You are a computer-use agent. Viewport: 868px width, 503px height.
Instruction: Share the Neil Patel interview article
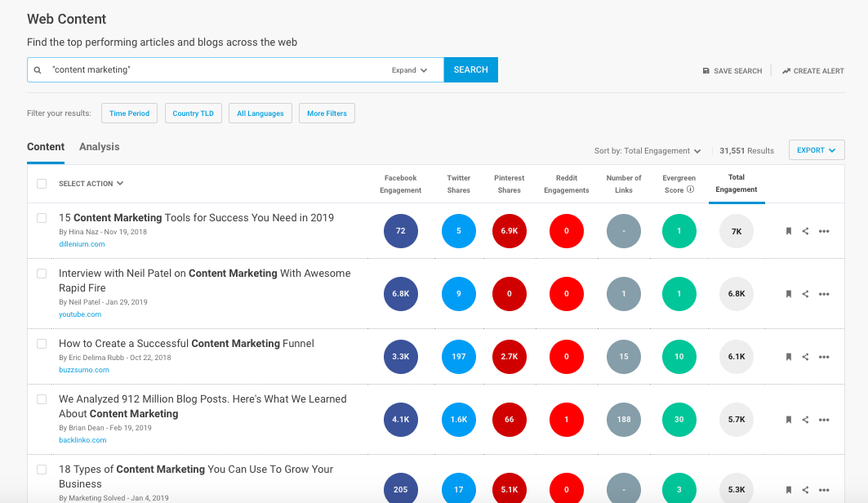pos(806,294)
